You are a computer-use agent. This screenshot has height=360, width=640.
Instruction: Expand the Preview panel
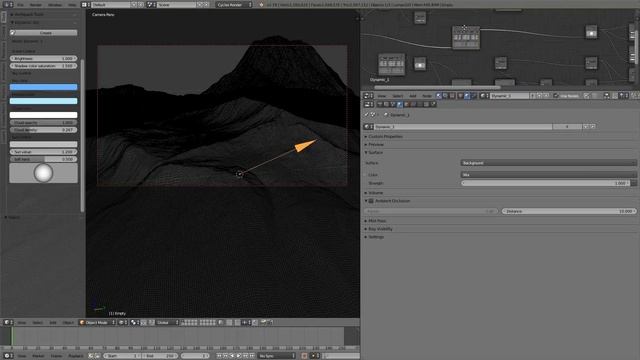point(376,144)
